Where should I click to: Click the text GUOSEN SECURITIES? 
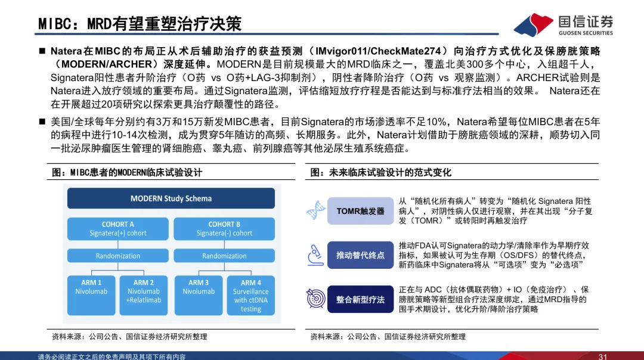coord(586,33)
